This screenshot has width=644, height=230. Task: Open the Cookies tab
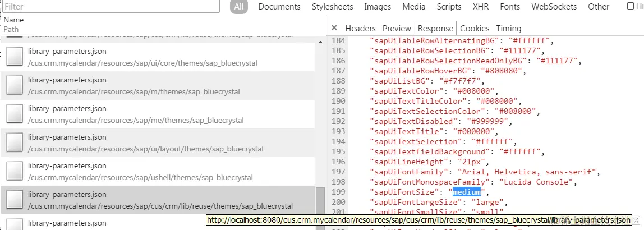pyautogui.click(x=475, y=29)
